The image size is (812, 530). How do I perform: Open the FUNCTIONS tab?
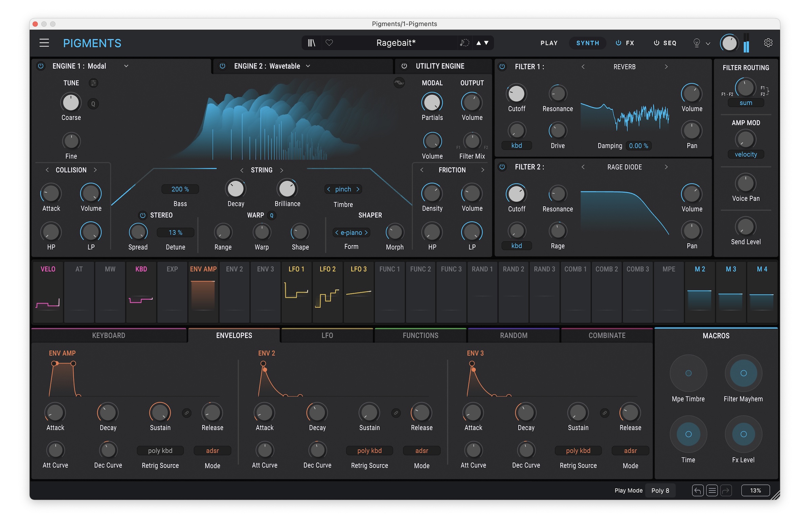coord(420,336)
